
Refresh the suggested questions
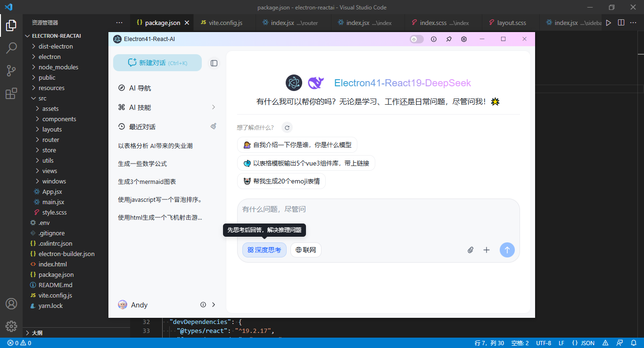[287, 127]
